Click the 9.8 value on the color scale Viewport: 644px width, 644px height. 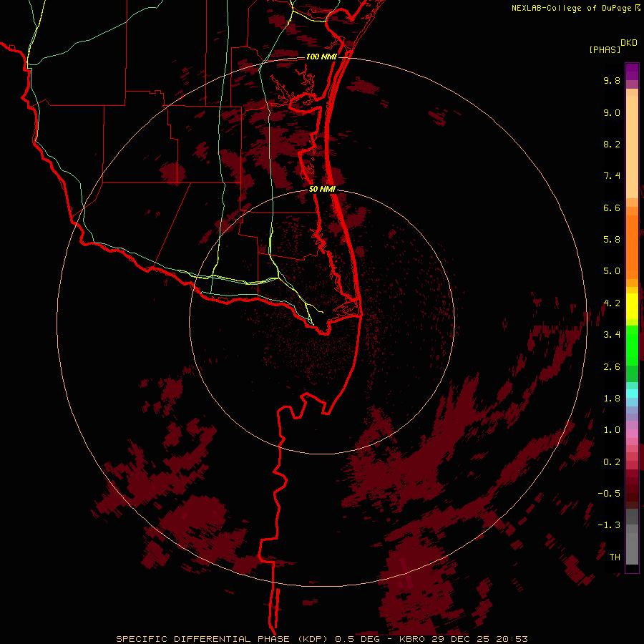612,80
